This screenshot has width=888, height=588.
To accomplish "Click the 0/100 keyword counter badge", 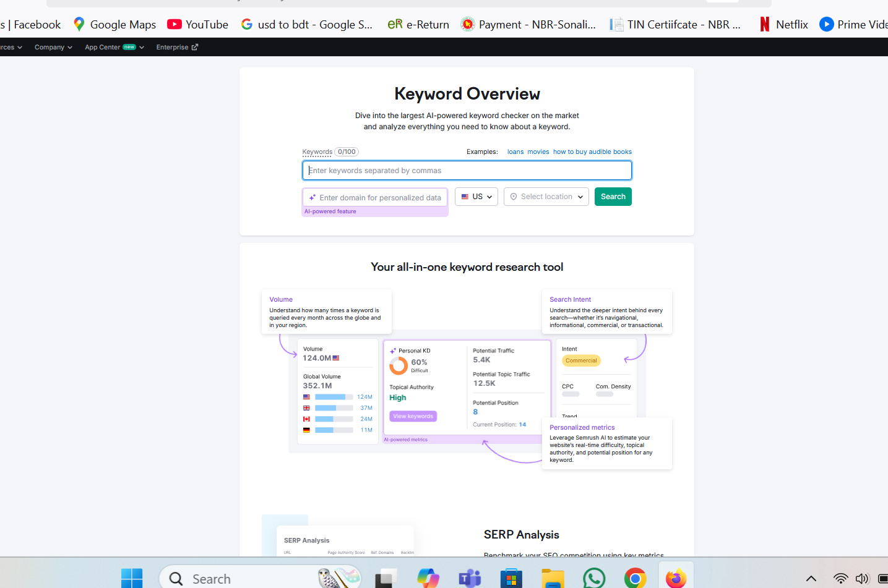I will [347, 152].
